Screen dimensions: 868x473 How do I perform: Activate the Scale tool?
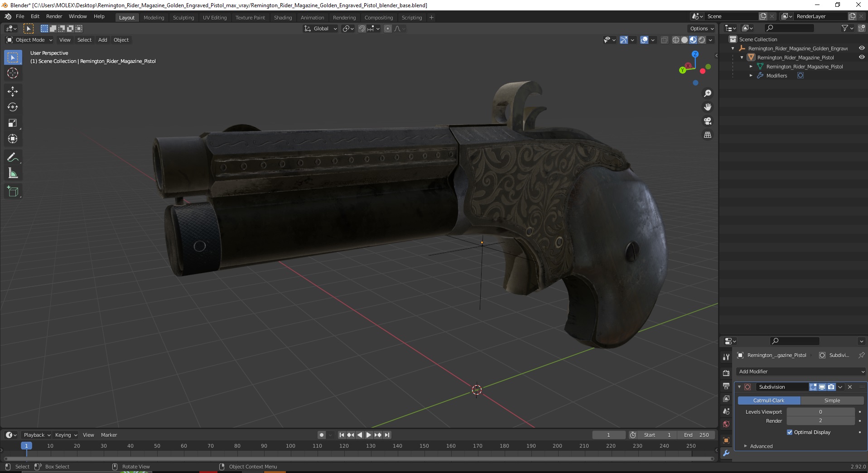point(13,123)
